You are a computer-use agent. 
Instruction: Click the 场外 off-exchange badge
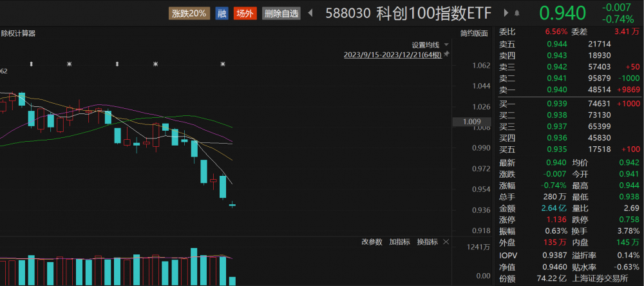click(245, 14)
